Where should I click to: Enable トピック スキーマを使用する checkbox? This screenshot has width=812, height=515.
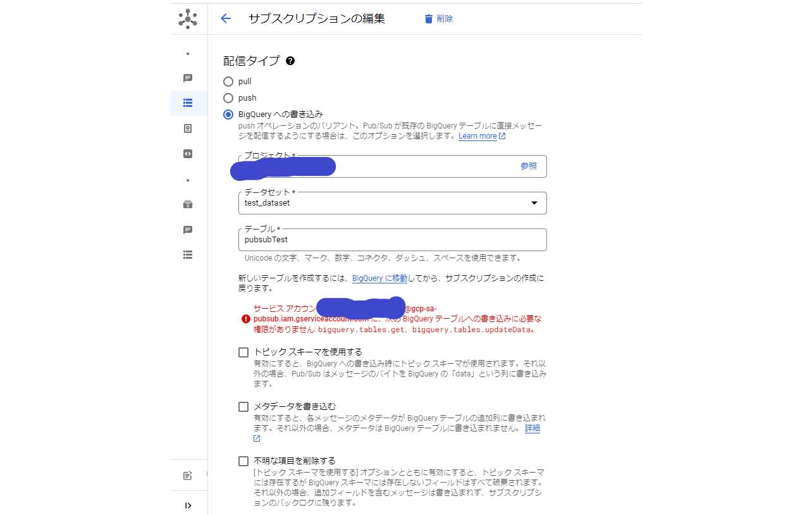coord(243,352)
